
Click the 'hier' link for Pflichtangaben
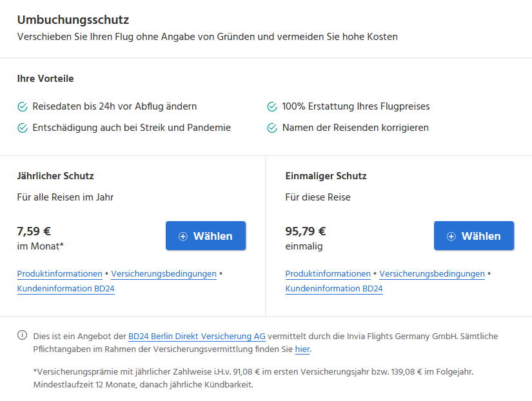(302, 349)
